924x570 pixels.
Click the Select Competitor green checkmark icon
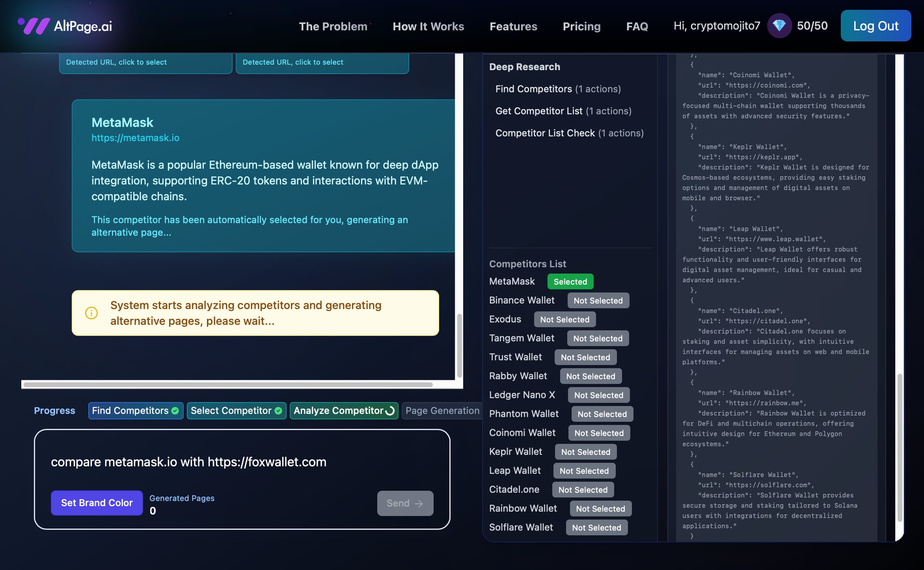278,411
